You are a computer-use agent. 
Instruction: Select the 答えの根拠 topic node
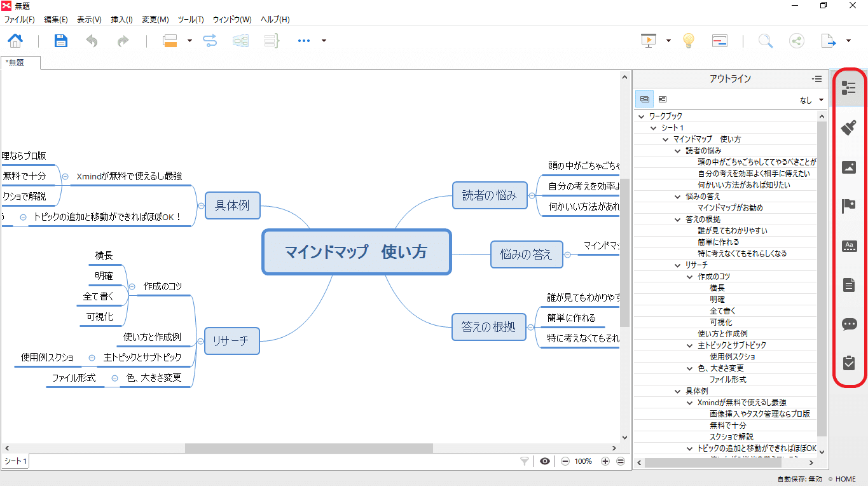488,328
